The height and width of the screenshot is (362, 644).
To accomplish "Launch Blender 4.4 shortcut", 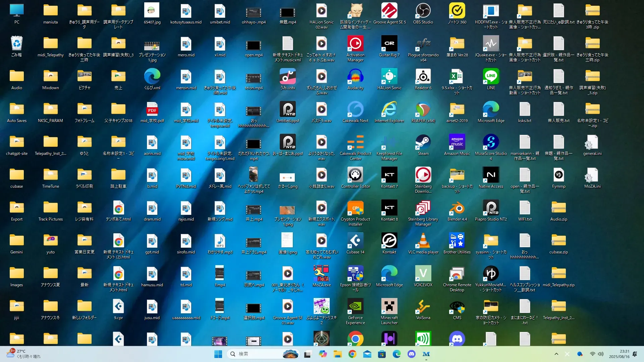I will tap(457, 208).
